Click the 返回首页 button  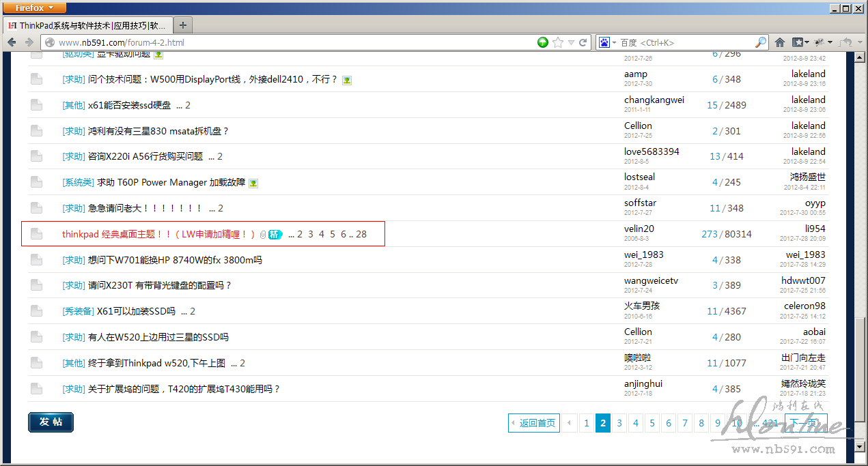pos(534,423)
